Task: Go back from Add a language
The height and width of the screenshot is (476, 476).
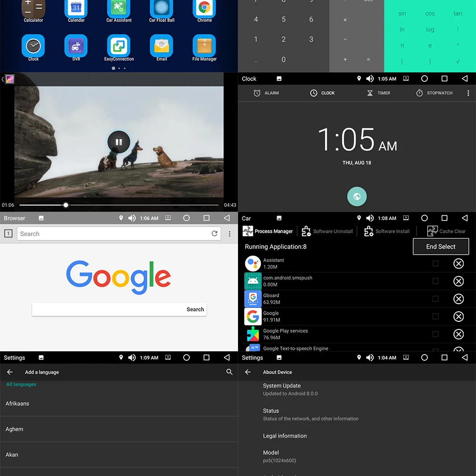Action: tap(10, 372)
